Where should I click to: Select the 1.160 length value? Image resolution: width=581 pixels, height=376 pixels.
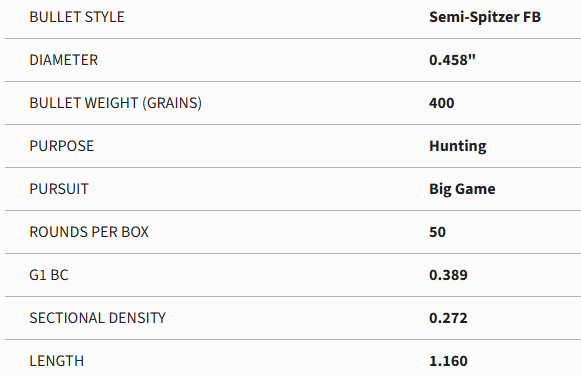point(448,361)
